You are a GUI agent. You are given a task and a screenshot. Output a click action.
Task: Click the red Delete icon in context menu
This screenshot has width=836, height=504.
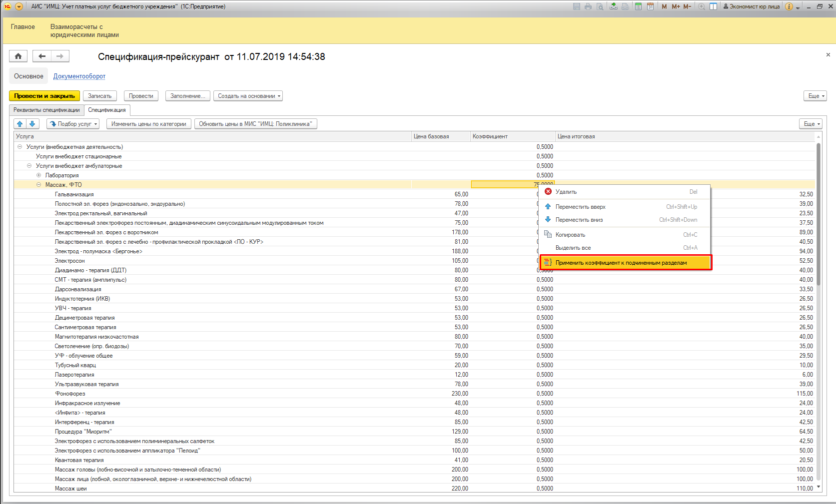(x=548, y=192)
